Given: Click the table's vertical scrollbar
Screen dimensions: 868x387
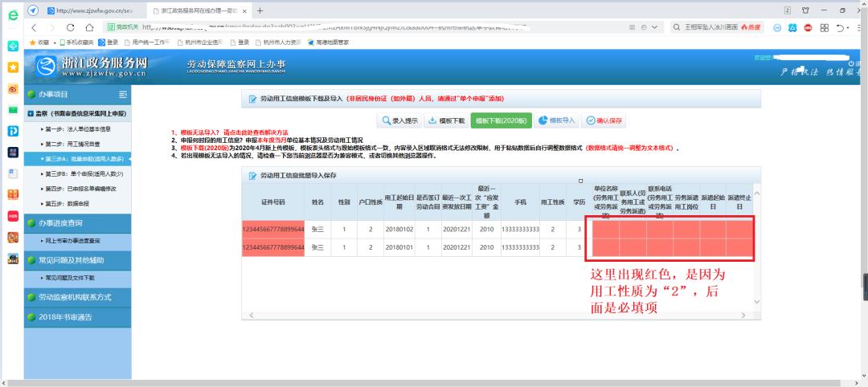Looking at the screenshot, I should 757,247.
